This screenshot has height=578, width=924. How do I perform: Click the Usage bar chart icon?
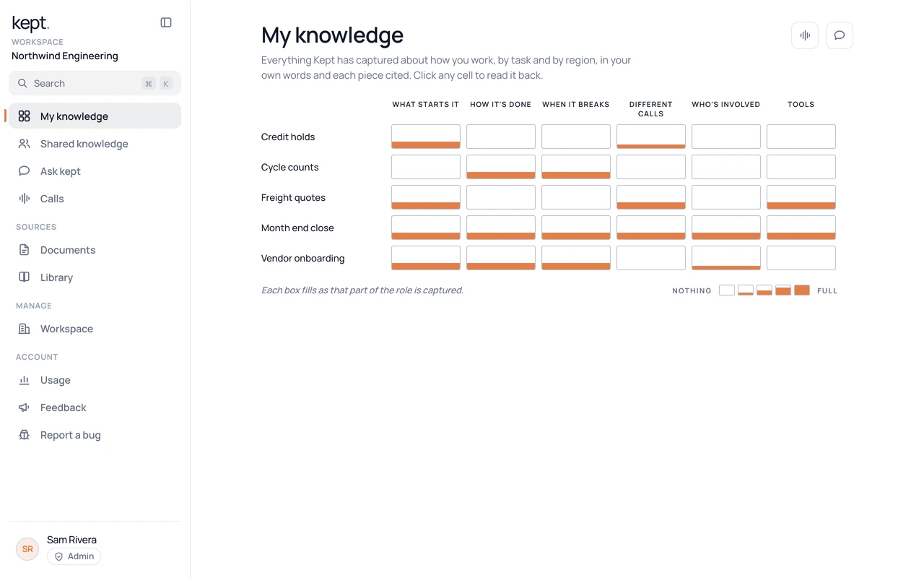[24, 380]
